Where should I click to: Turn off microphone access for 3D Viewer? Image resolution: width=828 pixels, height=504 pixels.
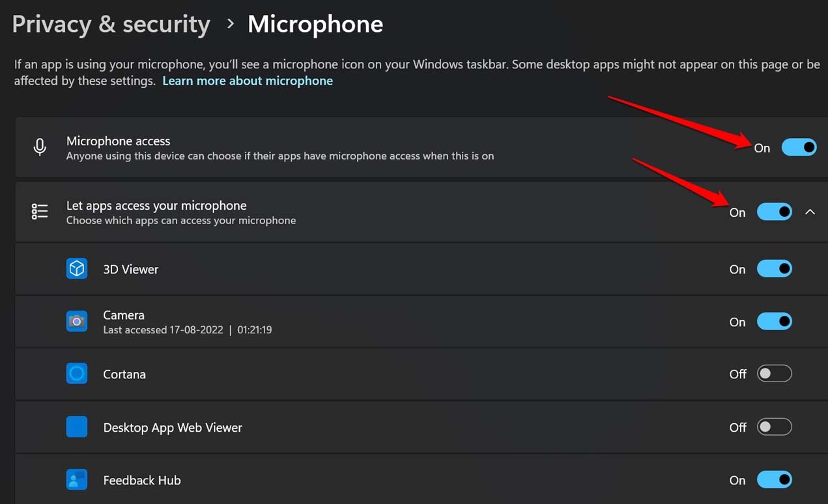tap(774, 268)
